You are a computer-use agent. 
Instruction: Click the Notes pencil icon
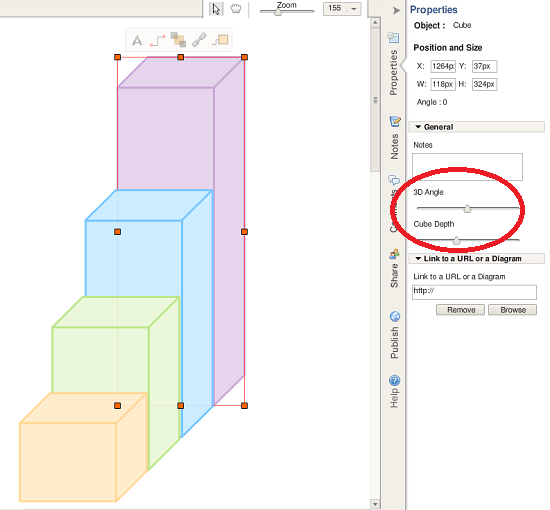tap(395, 121)
